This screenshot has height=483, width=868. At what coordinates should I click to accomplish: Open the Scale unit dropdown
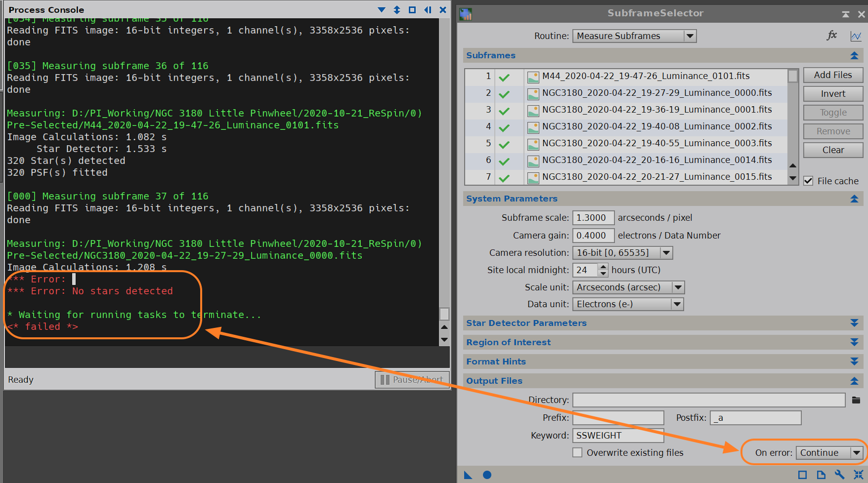(x=628, y=287)
